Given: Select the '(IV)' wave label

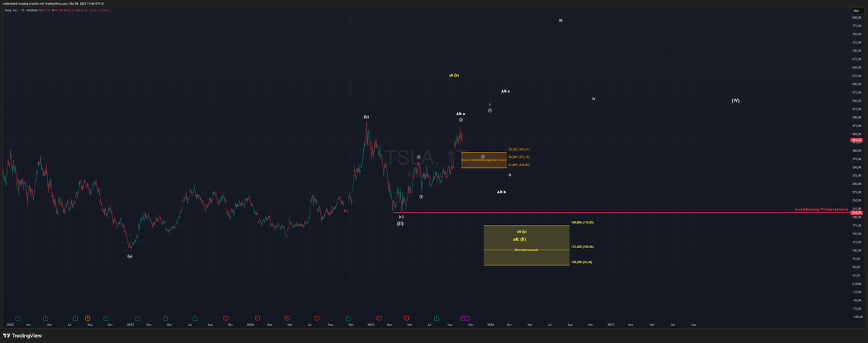Looking at the screenshot, I should pyautogui.click(x=735, y=100).
